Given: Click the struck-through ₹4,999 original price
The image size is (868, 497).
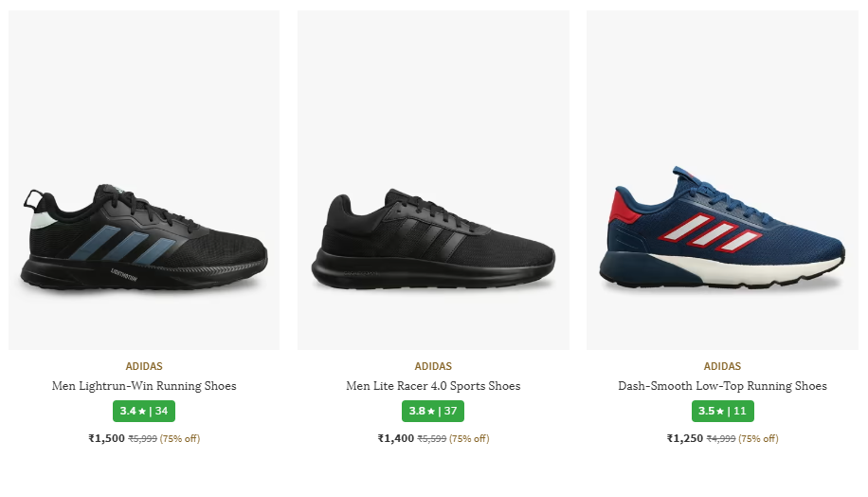Looking at the screenshot, I should point(720,439).
